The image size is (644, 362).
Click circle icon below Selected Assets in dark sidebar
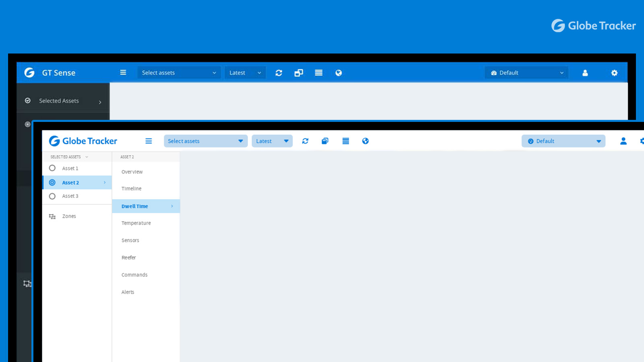point(27,124)
